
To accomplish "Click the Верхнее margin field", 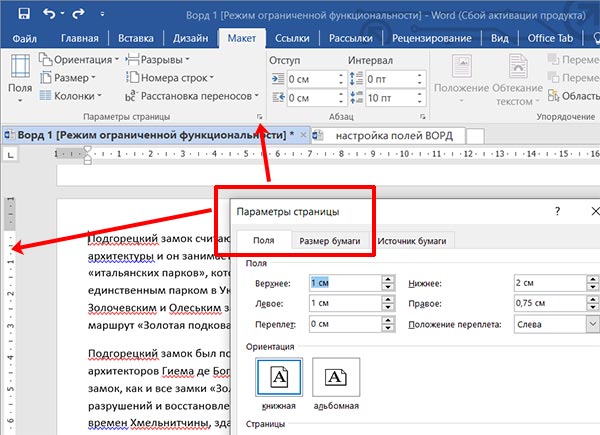I will tap(346, 283).
